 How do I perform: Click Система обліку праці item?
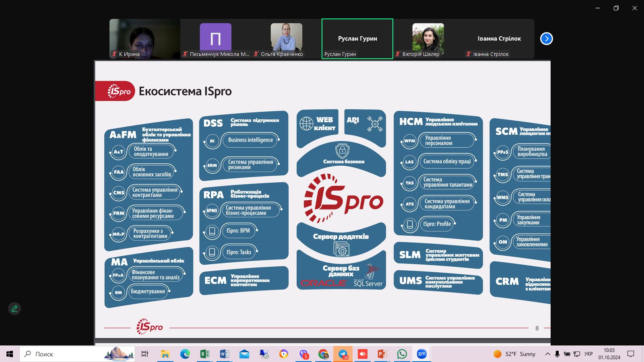(x=448, y=162)
